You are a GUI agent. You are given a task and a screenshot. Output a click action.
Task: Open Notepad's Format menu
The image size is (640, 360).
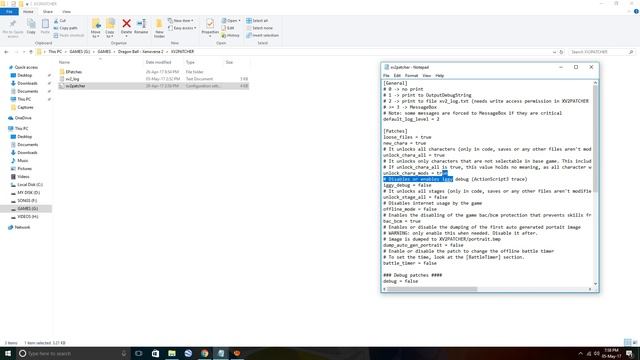411,76
